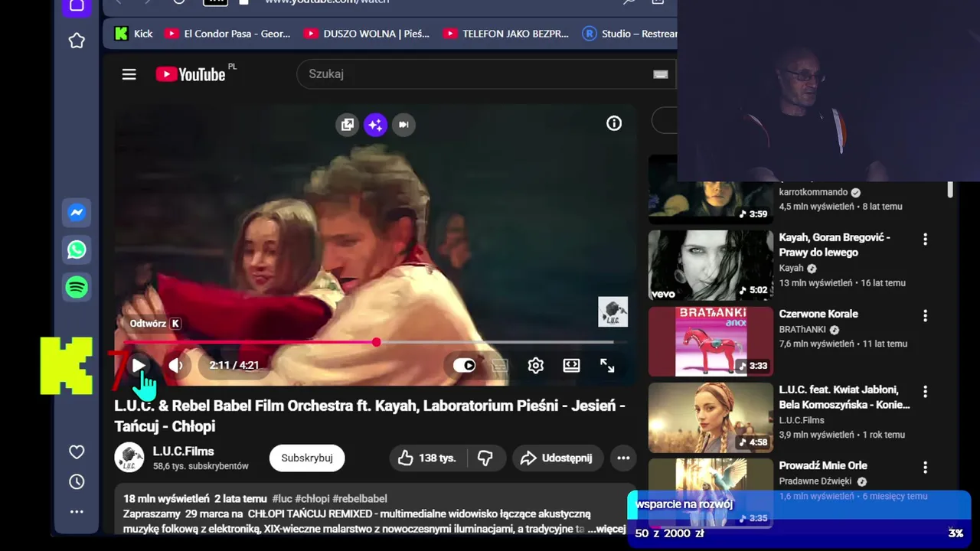
Task: Open the YouTube hamburger guide menu
Action: (x=129, y=74)
